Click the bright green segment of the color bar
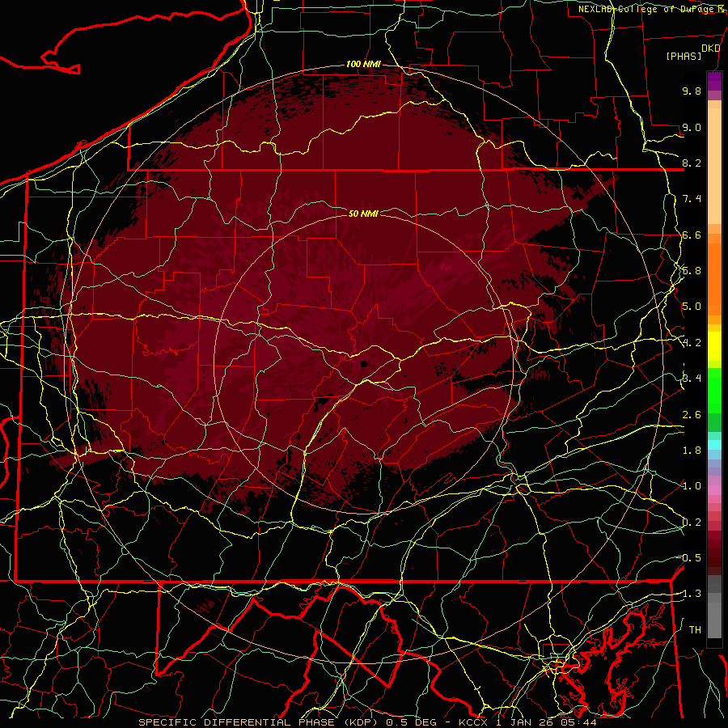 tap(714, 391)
